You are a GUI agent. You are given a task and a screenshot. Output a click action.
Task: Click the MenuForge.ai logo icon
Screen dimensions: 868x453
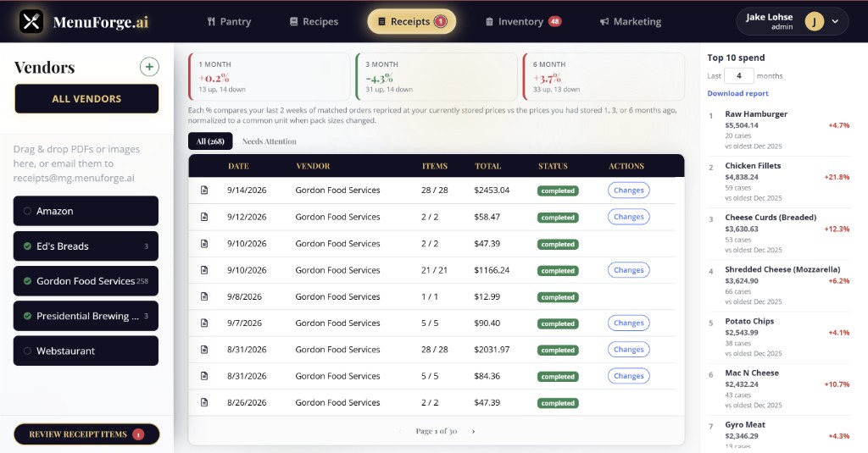coord(31,21)
